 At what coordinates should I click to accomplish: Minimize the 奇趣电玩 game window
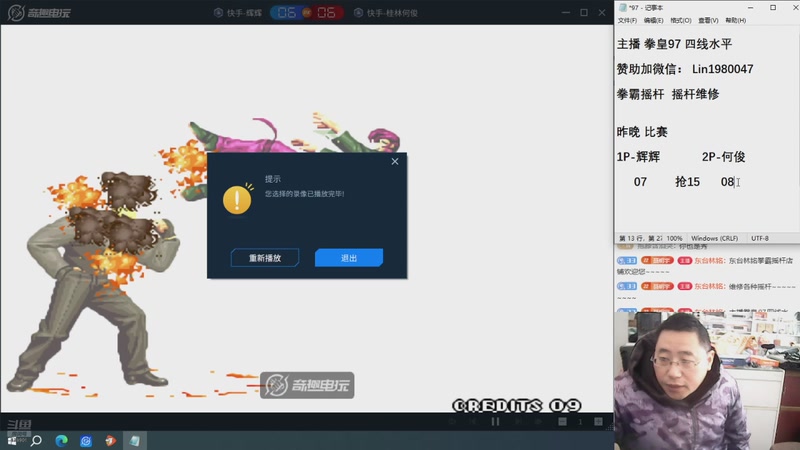[565, 12]
